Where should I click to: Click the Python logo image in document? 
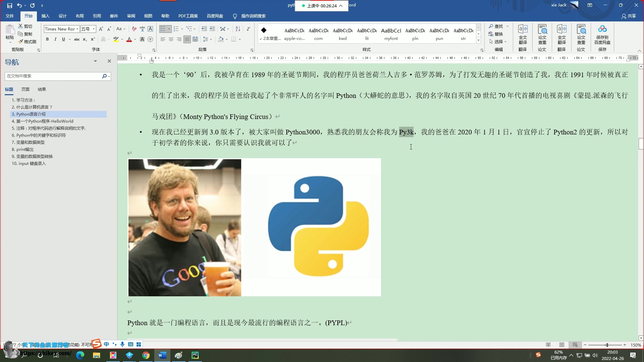pos(318,226)
